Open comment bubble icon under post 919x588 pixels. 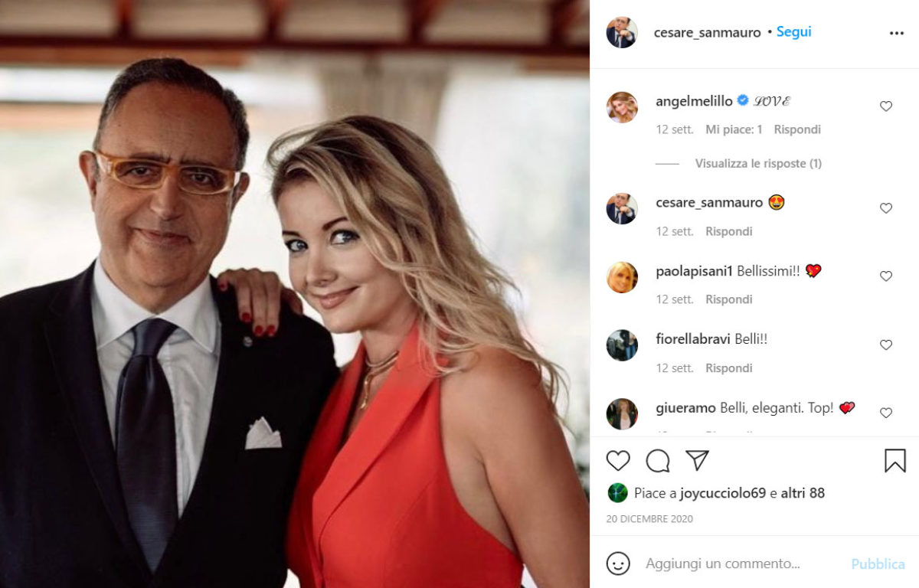click(658, 460)
